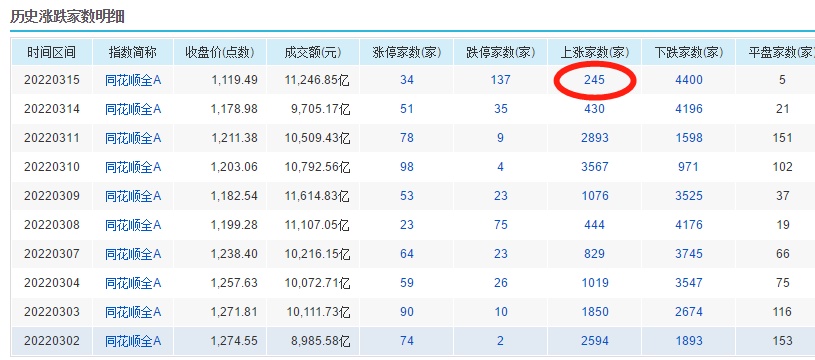Click limit-down count 9 for 20220311

[x=501, y=138]
